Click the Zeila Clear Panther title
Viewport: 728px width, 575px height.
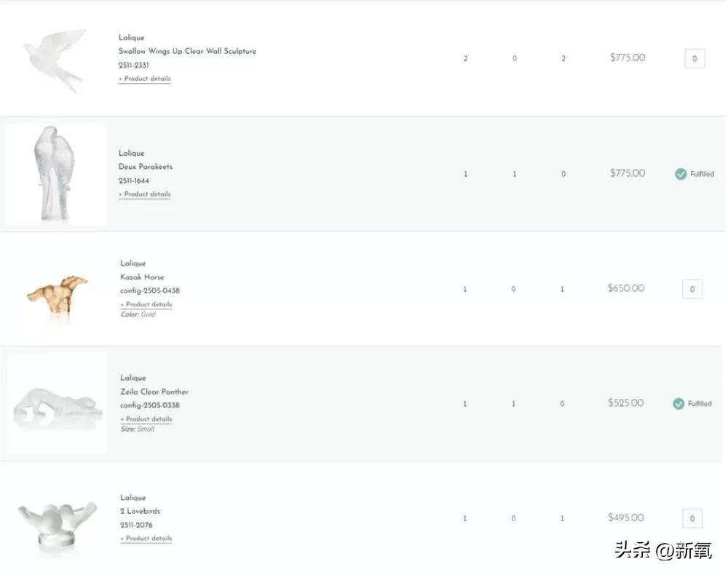pyautogui.click(x=154, y=392)
